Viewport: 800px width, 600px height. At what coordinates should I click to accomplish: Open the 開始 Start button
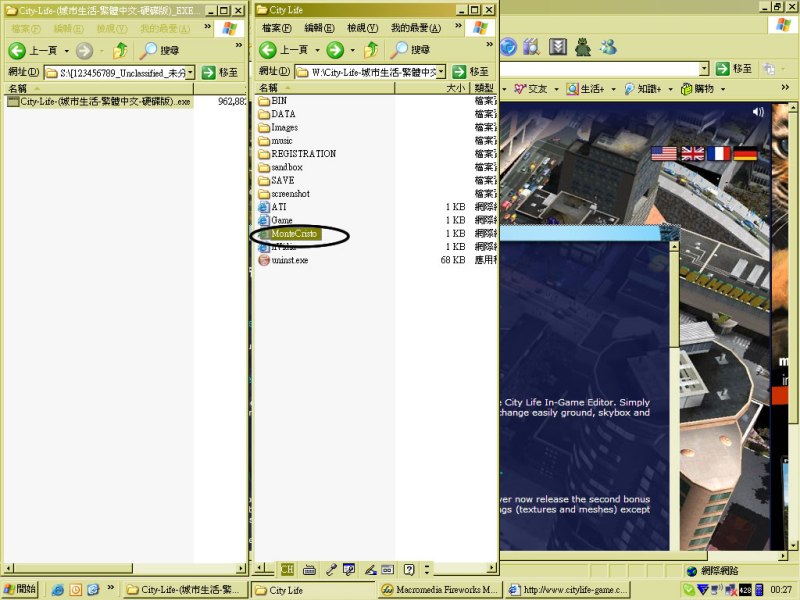click(20, 589)
